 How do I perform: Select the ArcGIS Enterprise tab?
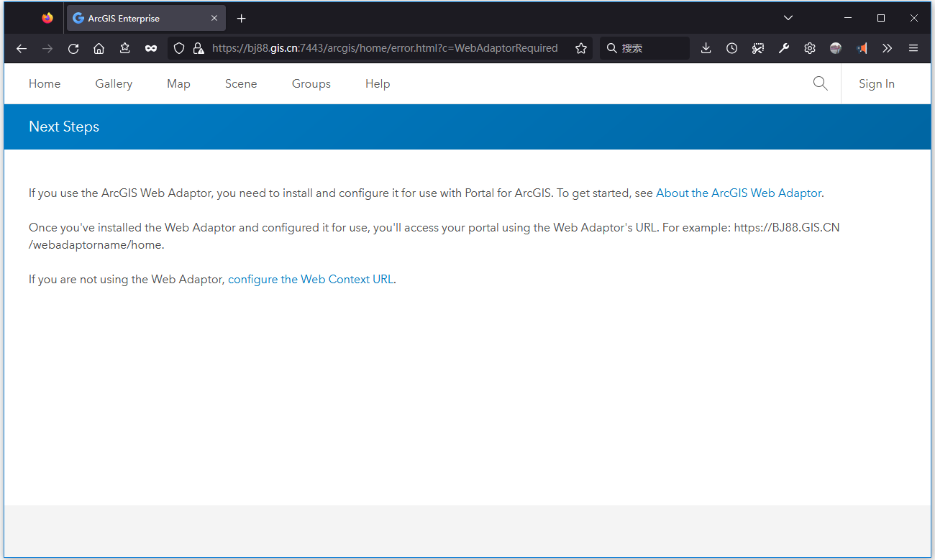pos(146,18)
